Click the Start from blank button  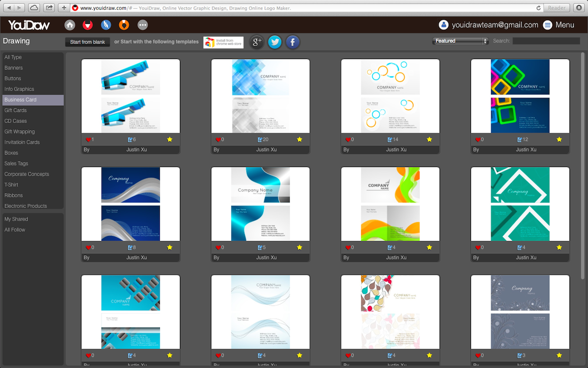coord(87,41)
